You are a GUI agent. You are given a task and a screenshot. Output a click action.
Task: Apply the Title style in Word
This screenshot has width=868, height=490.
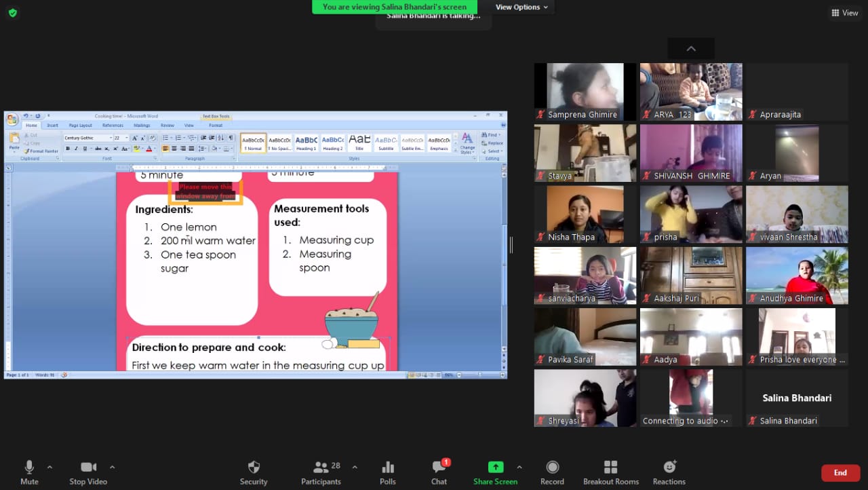(359, 143)
